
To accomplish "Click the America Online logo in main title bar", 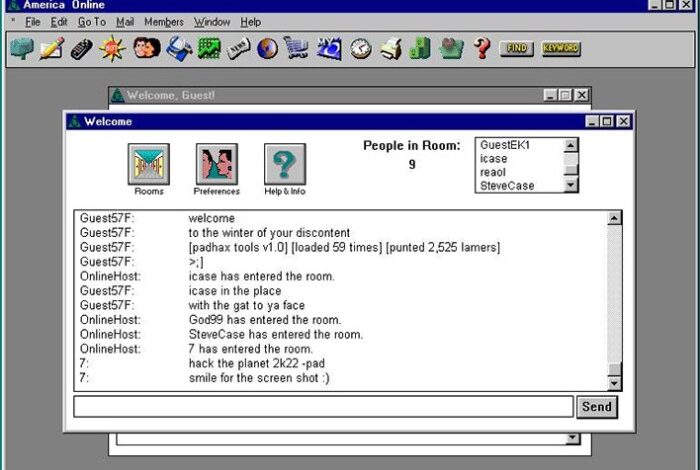I will [x=13, y=4].
